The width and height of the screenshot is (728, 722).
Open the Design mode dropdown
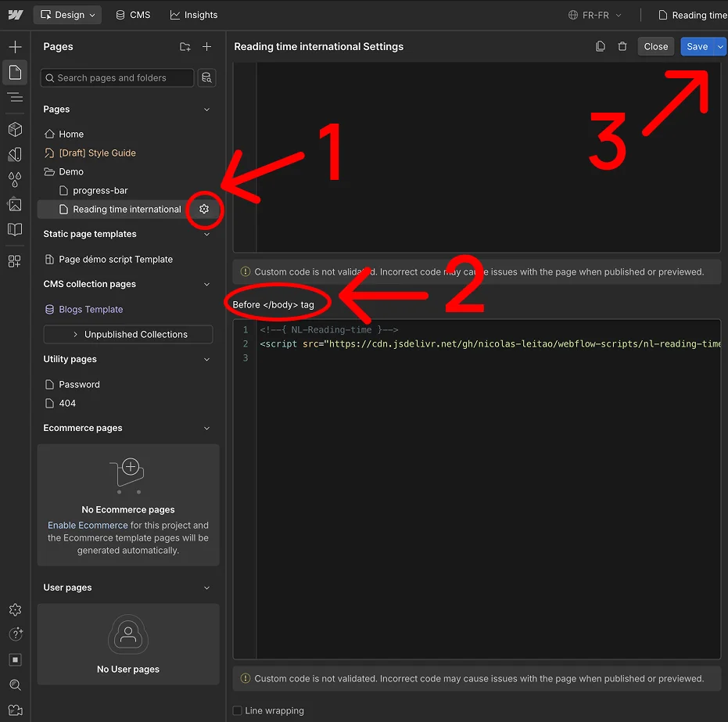pos(67,14)
